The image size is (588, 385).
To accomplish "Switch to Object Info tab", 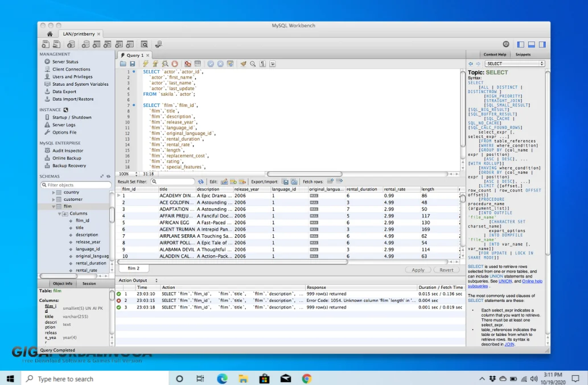I will (x=63, y=284).
